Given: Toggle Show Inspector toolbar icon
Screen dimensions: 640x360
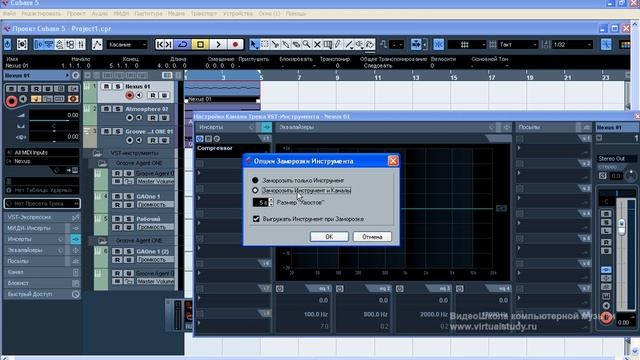Looking at the screenshot, I should coord(39,44).
